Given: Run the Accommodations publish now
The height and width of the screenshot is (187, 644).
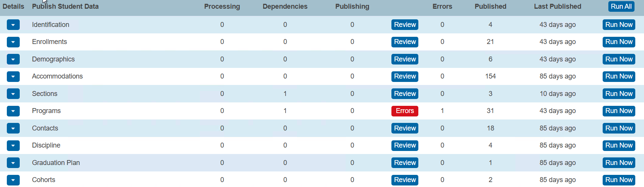Looking at the screenshot, I should coord(619,76).
